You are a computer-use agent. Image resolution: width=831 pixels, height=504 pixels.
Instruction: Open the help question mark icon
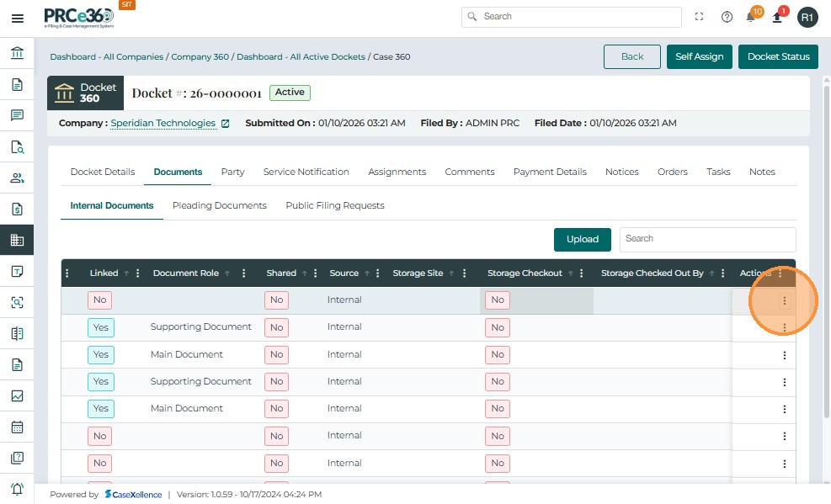[727, 17]
